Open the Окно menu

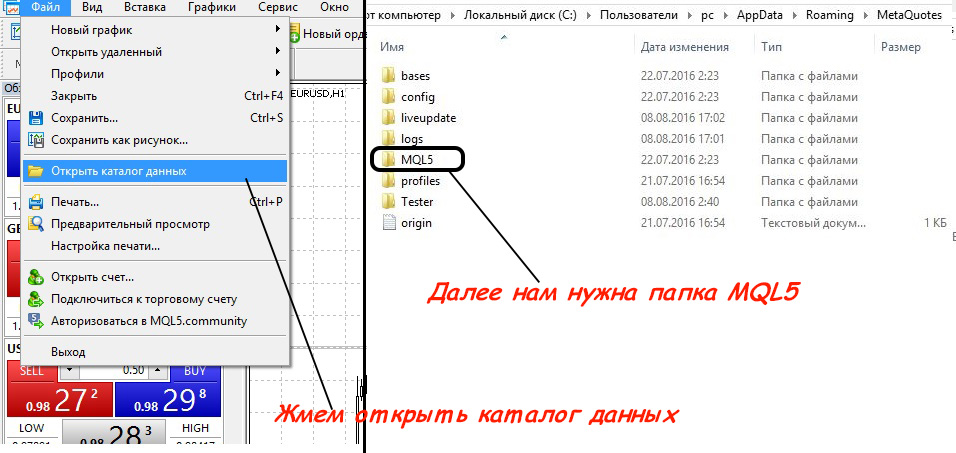pyautogui.click(x=335, y=7)
